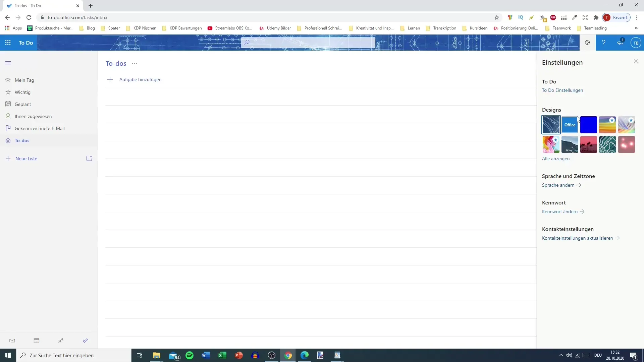Open the settings gear icon
Viewport: 644px width, 362px height.
[588, 43]
